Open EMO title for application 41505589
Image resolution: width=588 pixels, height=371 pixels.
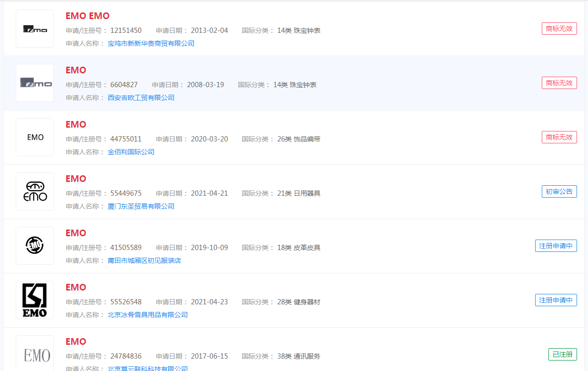pyautogui.click(x=76, y=233)
